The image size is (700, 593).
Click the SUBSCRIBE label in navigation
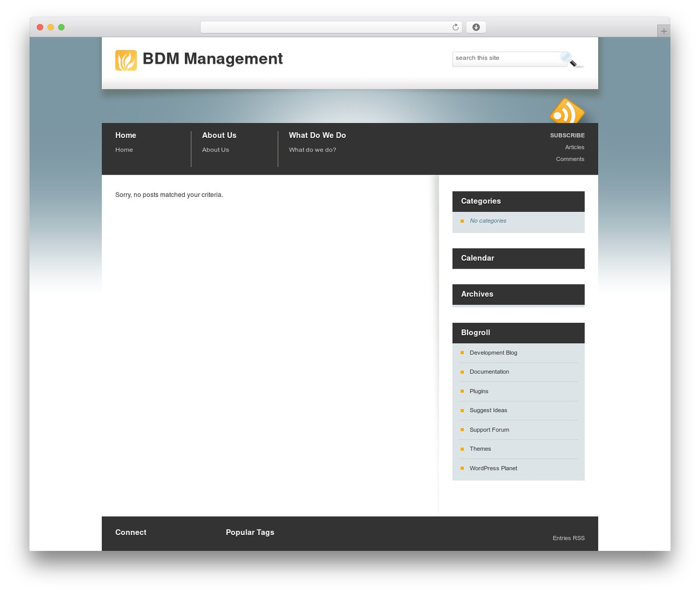tap(567, 135)
